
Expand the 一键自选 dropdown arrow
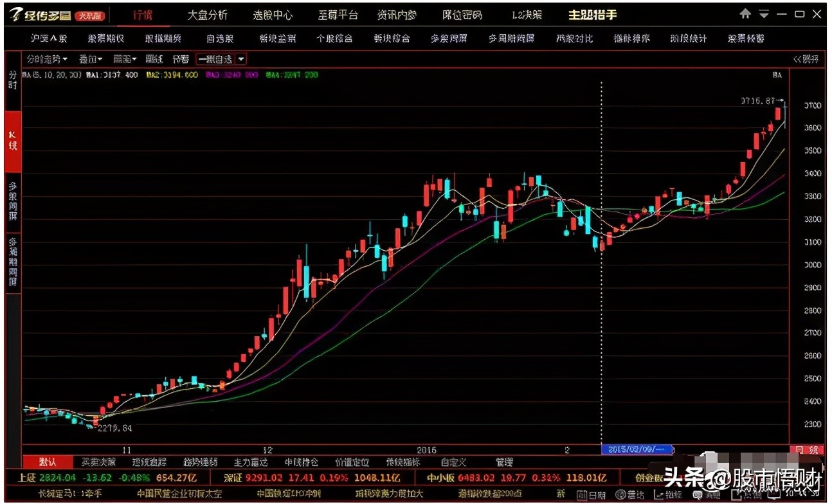click(241, 59)
